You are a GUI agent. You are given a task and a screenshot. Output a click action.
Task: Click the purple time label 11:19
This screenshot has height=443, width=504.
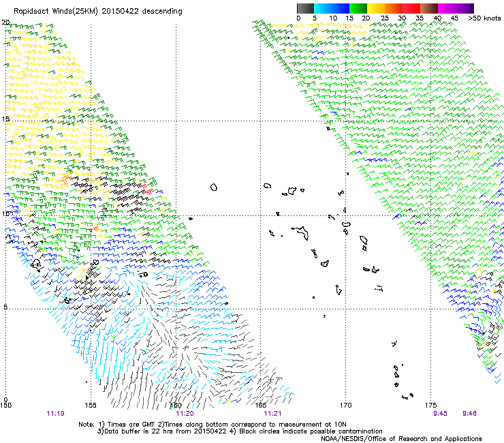tap(55, 414)
